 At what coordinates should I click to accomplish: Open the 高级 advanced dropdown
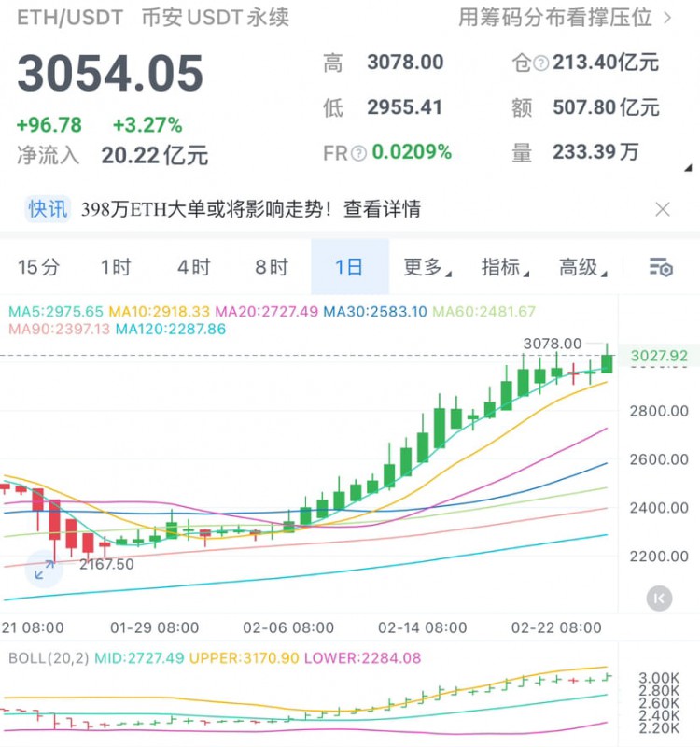[582, 267]
